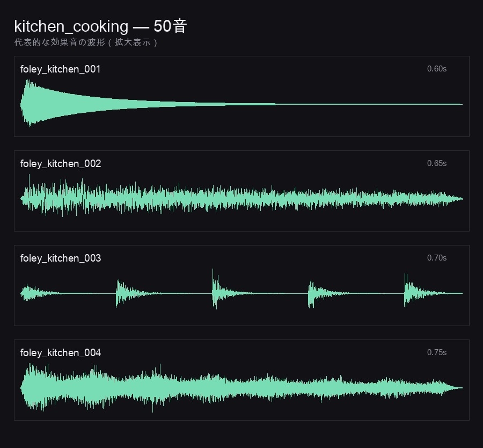Click the 代表的な効果音の波形 subtitle
The height and width of the screenshot is (448, 483).
[60, 42]
